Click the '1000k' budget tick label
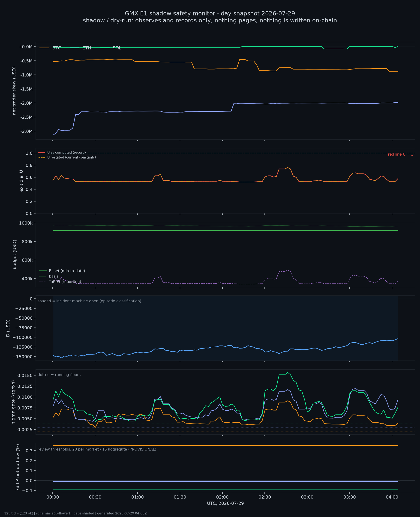This screenshot has width=420, height=517. [x=26, y=223]
